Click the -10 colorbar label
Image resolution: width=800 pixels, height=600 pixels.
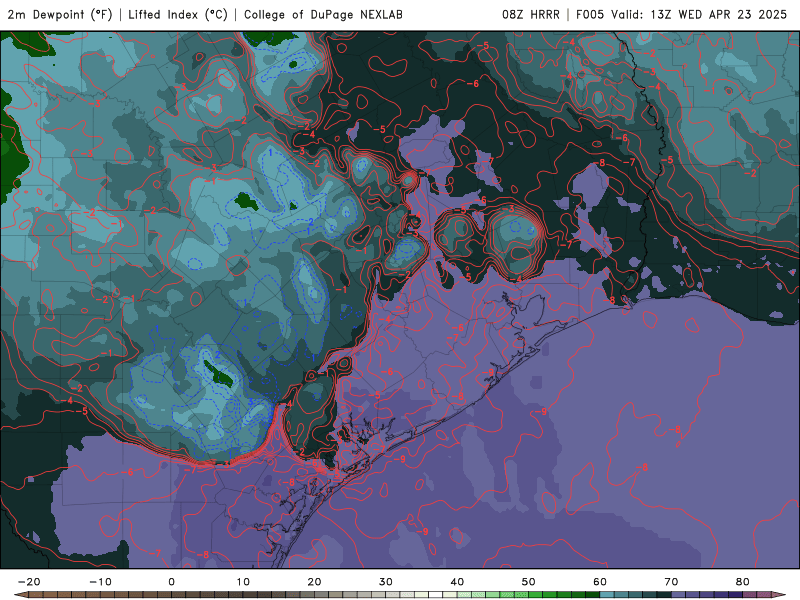100,582
